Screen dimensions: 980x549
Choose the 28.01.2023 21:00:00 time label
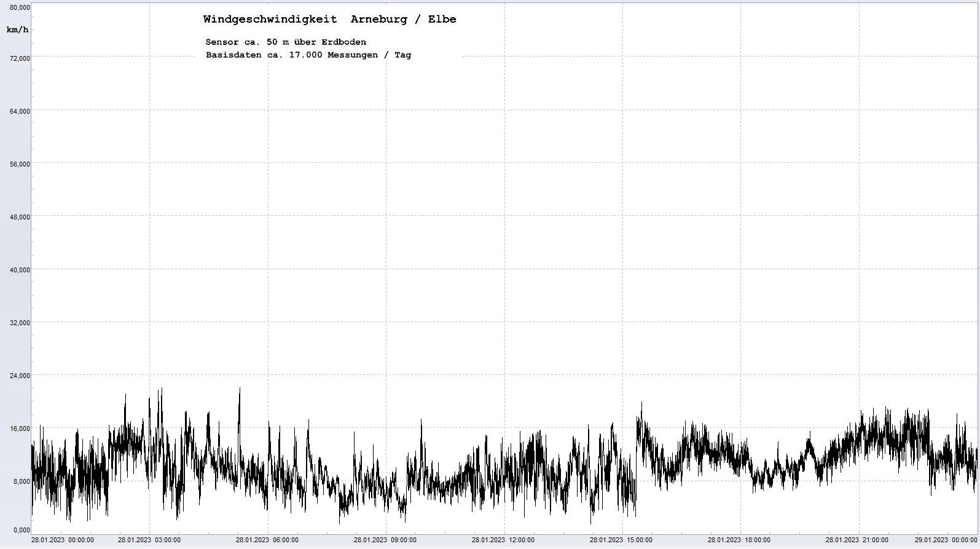[857, 540]
